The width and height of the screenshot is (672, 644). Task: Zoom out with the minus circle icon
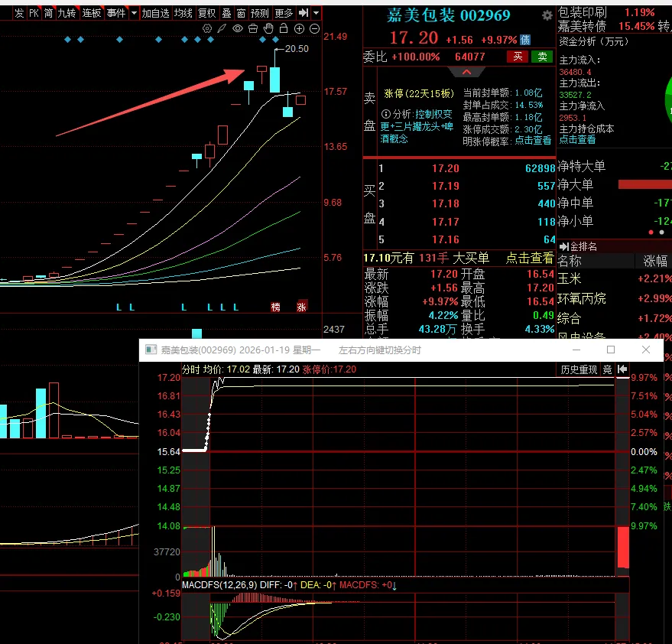click(314, 29)
